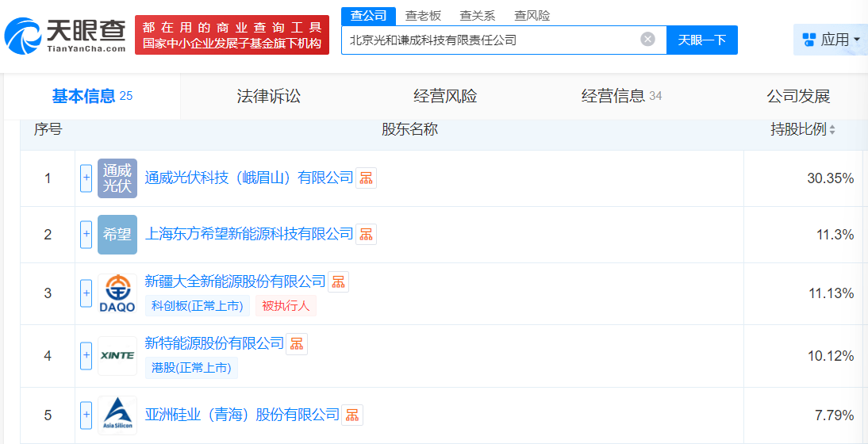This screenshot has width=868, height=444.
Task: Open the equity structure icon for 新特能源
Action: (297, 344)
